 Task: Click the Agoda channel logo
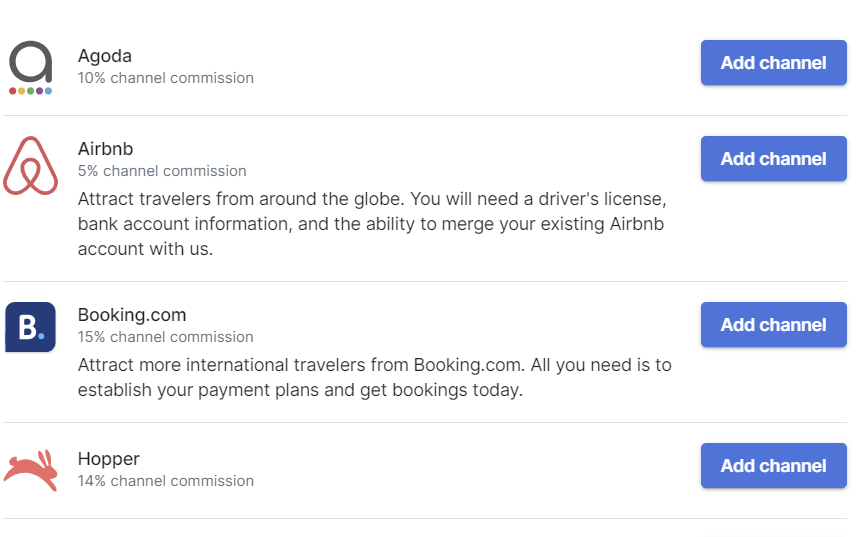30,62
